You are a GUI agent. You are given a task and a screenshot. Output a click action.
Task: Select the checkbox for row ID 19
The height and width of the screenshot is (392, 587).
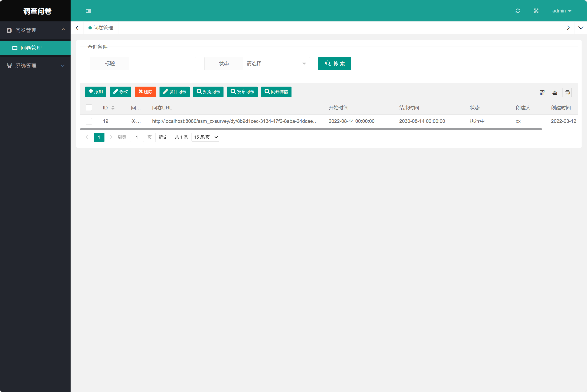89,121
